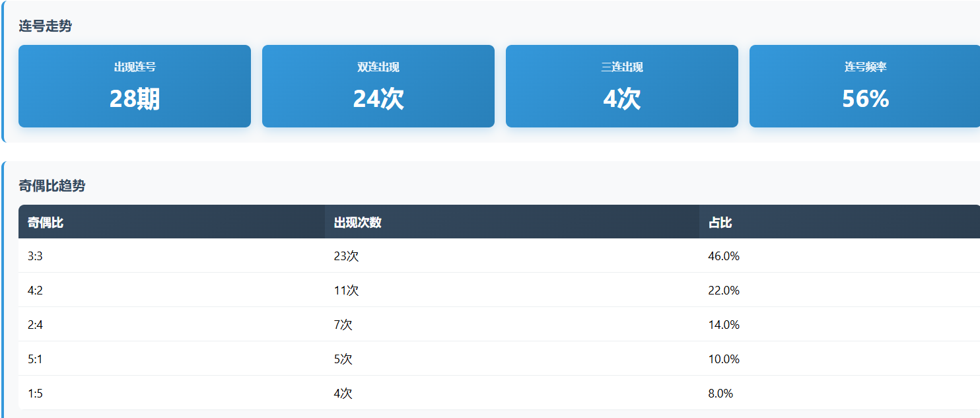Click the 8.0% percentage cell
Viewport: 980px width, 418px height.
(720, 394)
